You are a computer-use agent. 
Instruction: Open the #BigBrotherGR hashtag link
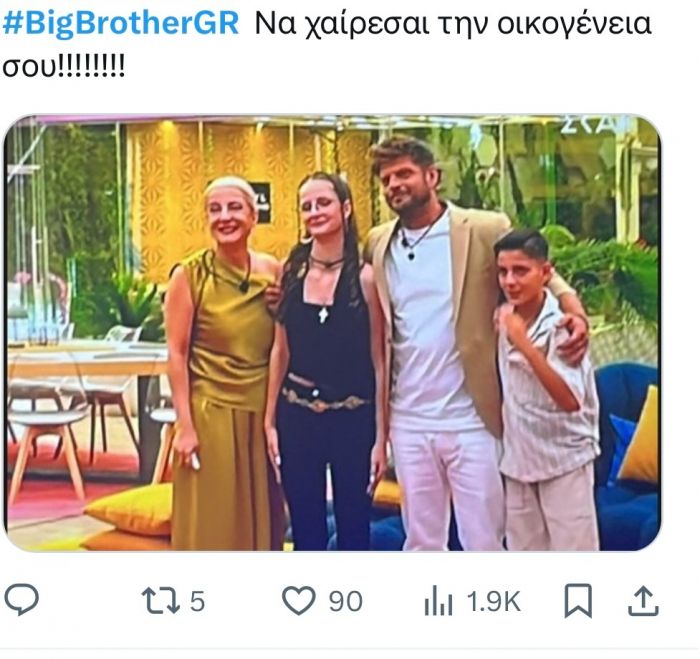click(121, 23)
